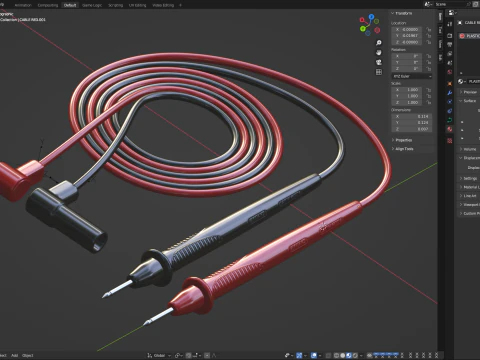The height and width of the screenshot is (360, 480).
Task: Switch to the Game Logic workspace tab
Action: pyautogui.click(x=92, y=5)
